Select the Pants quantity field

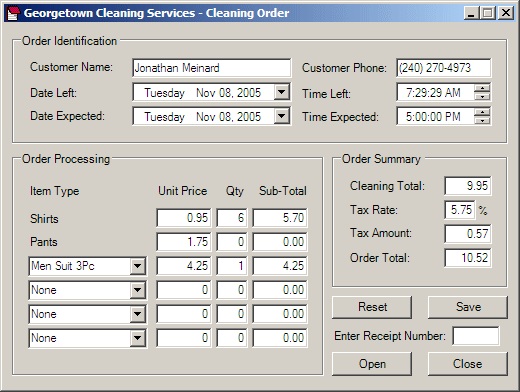232,242
